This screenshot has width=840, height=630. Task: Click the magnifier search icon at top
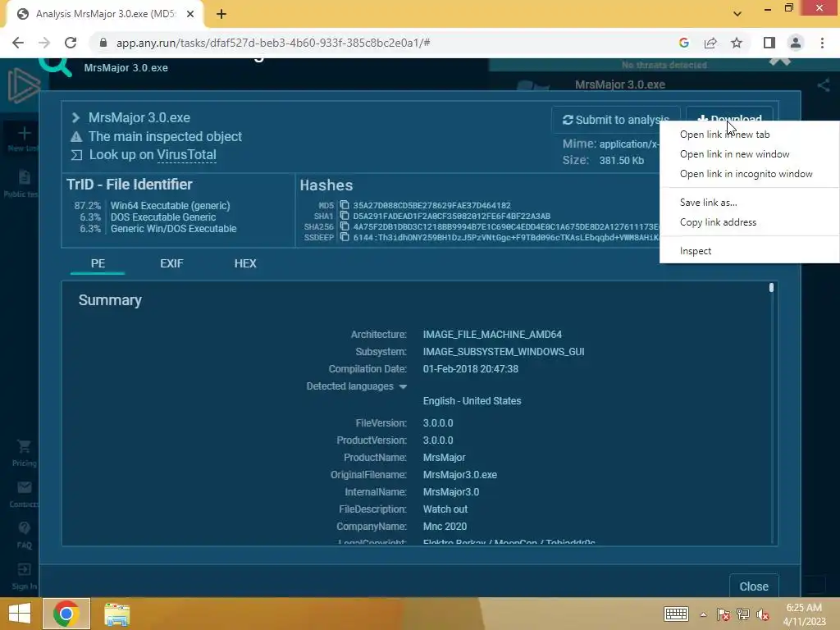pyautogui.click(x=55, y=66)
